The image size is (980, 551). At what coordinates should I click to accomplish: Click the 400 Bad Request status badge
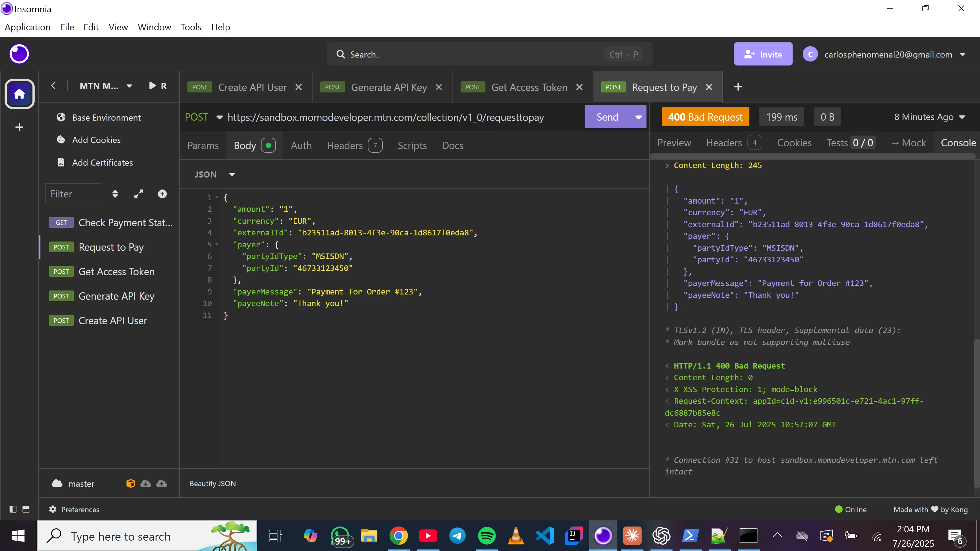705,117
